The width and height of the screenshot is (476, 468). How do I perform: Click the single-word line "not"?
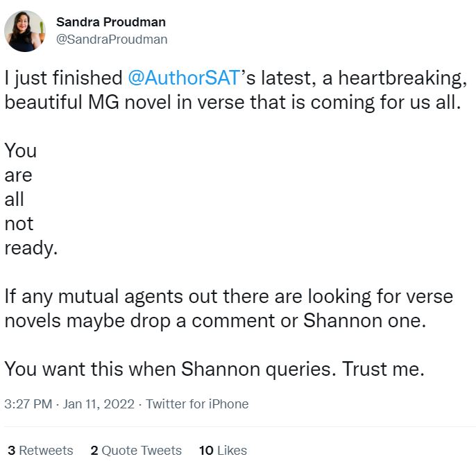pos(19,224)
